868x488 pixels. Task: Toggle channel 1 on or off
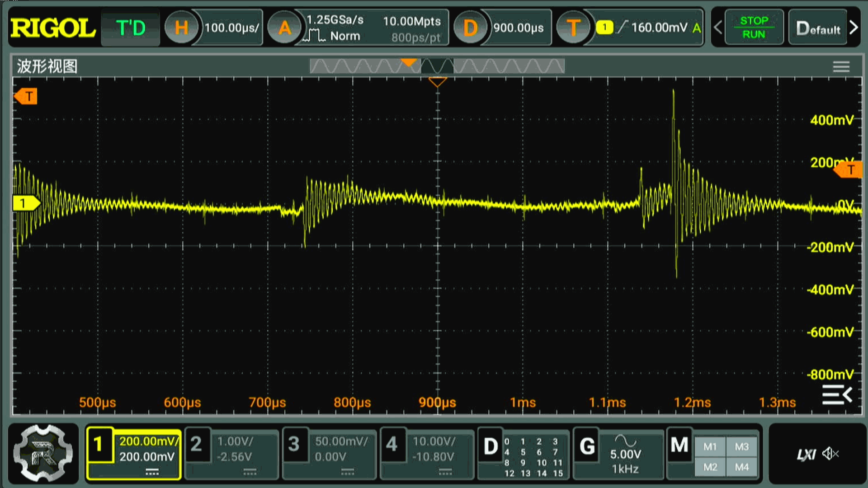click(98, 445)
